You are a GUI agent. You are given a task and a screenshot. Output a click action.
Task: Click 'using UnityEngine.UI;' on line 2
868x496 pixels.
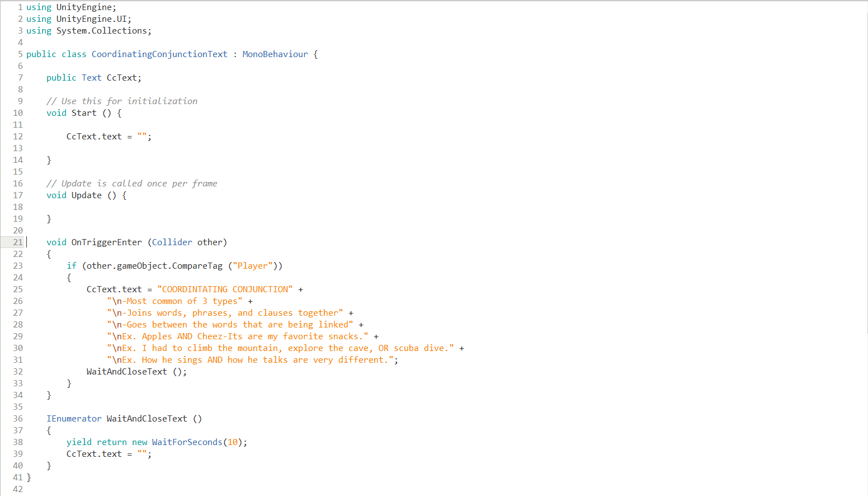click(79, 19)
